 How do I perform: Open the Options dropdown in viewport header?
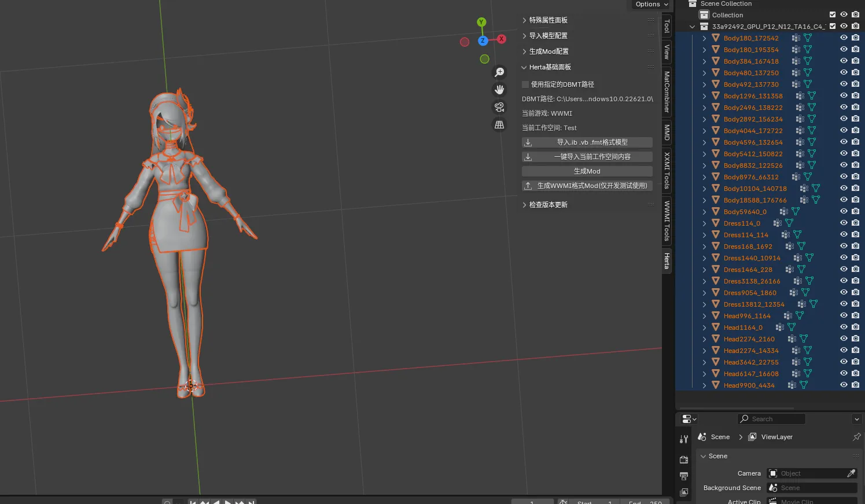tap(651, 4)
